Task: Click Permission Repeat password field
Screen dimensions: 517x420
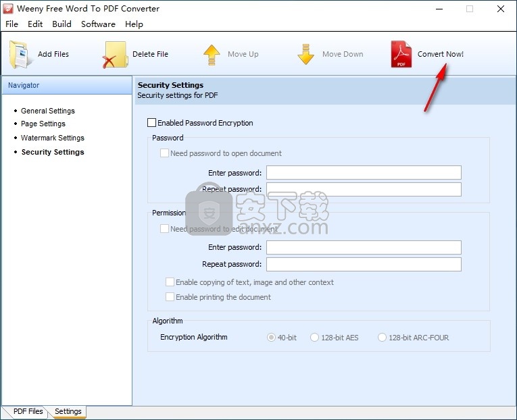Action: 364,264
